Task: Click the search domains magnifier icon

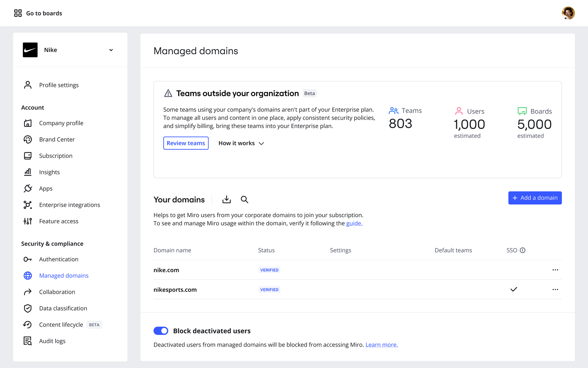Action: coord(244,199)
